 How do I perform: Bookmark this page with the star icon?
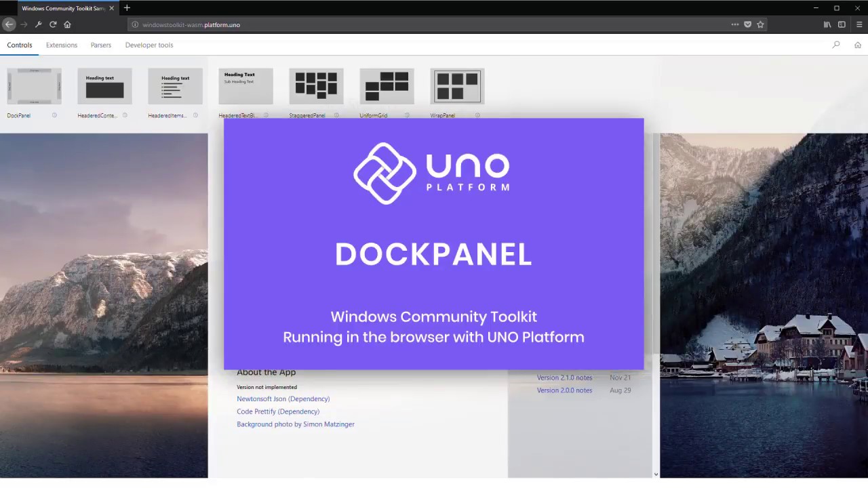[760, 24]
